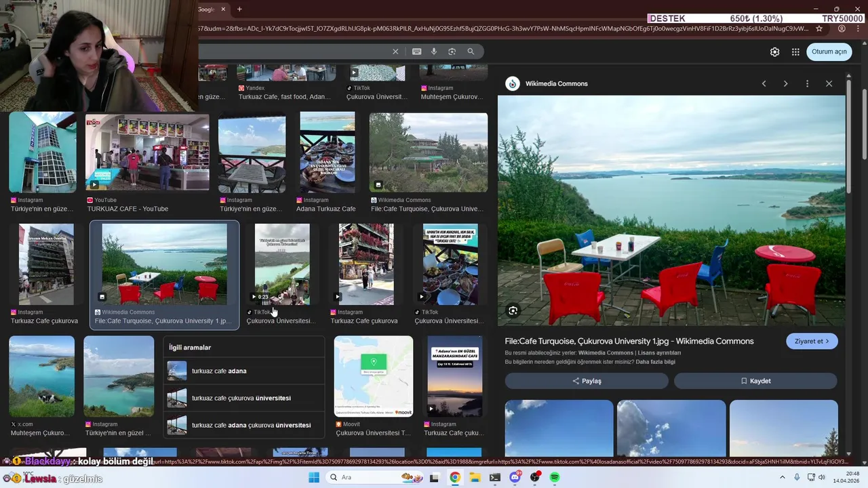This screenshot has width=868, height=488.
Task: Click the Kaydet save button
Action: coord(755,381)
